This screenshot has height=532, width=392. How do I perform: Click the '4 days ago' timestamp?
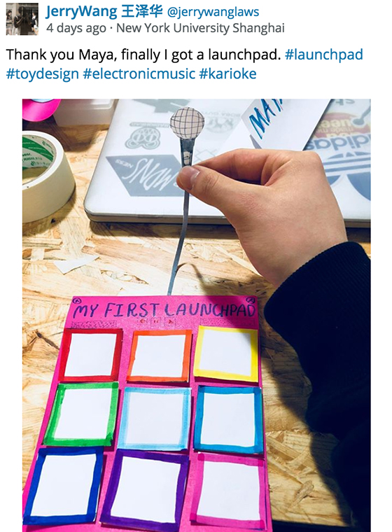[x=76, y=28]
